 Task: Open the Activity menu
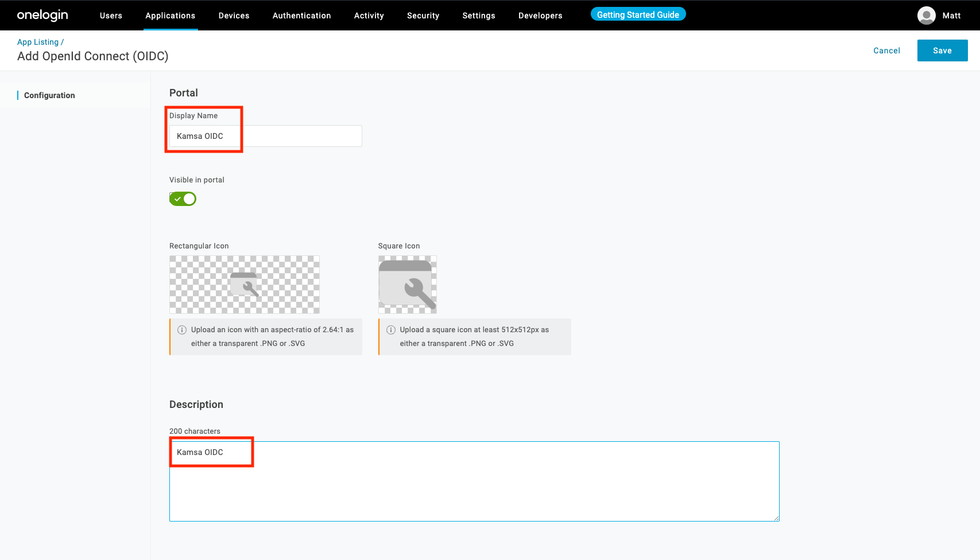(369, 15)
